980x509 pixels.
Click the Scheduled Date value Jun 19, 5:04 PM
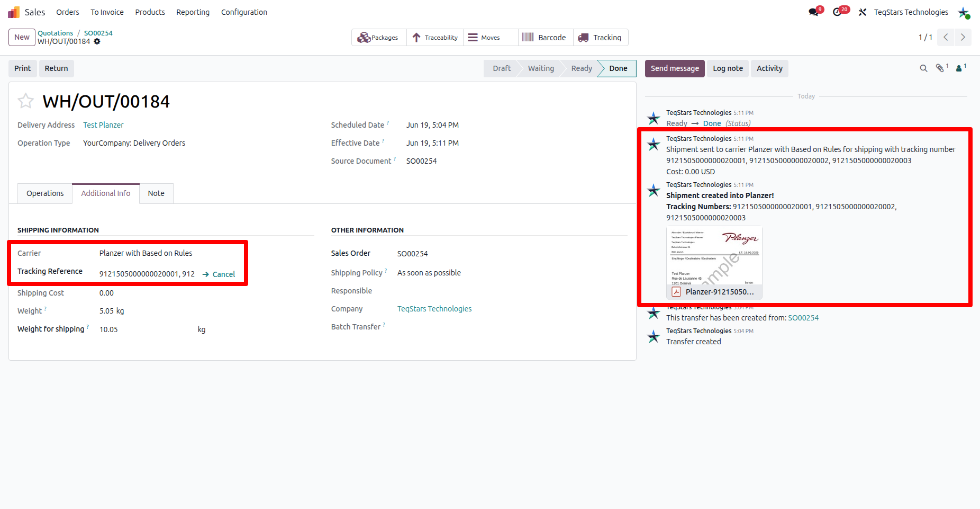432,125
